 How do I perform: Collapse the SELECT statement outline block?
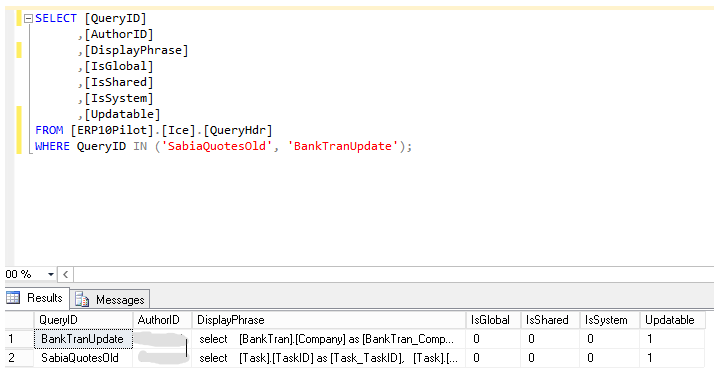tap(28, 19)
